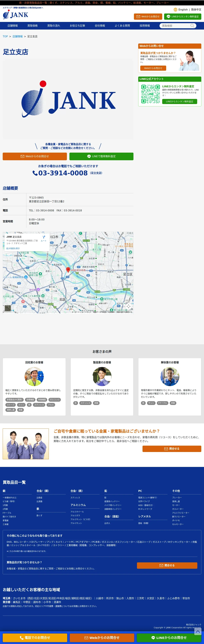
Task: Click bottom bar Webからのお問合せ button
Action: click(x=102, y=637)
